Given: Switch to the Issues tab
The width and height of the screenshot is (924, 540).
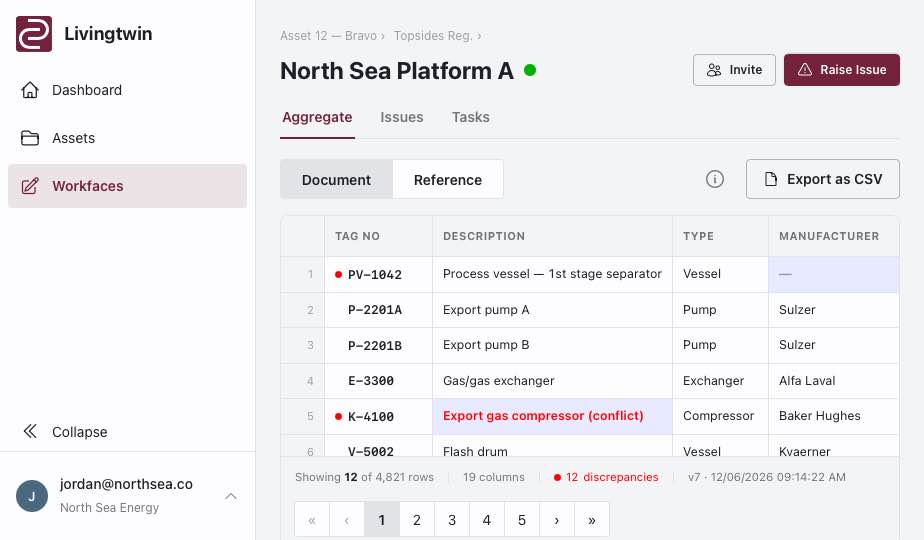Looking at the screenshot, I should pos(402,117).
